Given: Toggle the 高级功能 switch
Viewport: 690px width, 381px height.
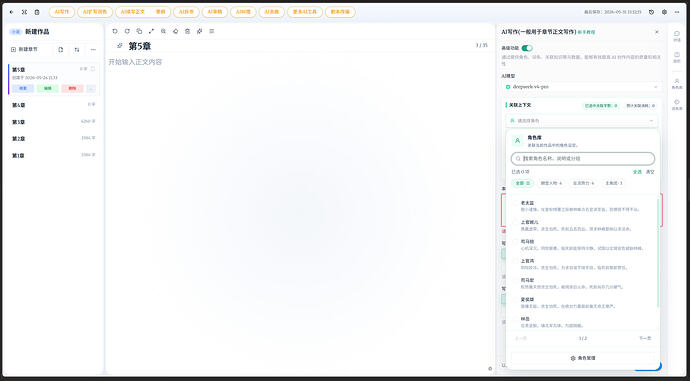Looking at the screenshot, I should [x=527, y=48].
